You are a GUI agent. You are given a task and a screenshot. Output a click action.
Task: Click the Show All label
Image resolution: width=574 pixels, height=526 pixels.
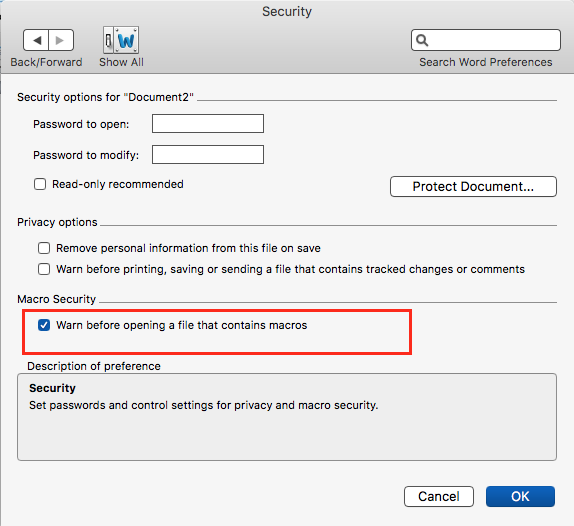[121, 62]
